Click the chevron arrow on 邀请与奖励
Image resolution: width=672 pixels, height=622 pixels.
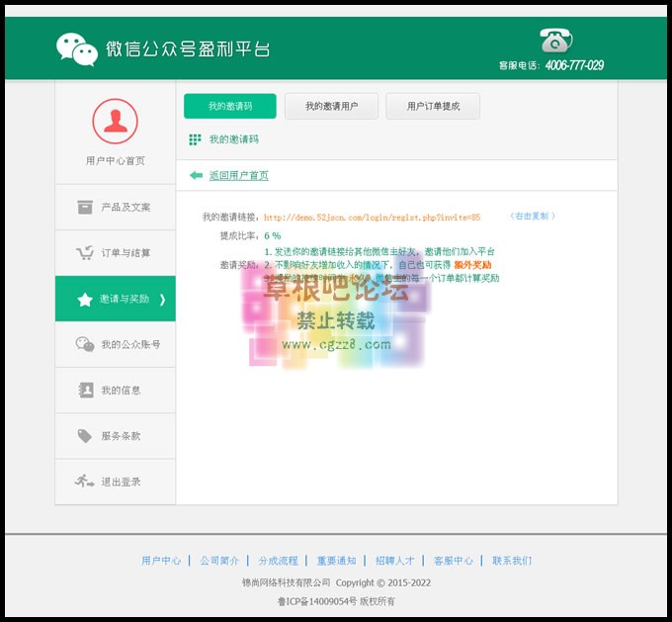162,299
